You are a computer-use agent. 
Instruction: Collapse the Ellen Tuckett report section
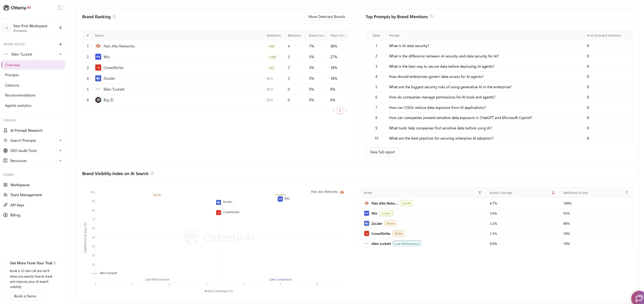tap(60, 54)
